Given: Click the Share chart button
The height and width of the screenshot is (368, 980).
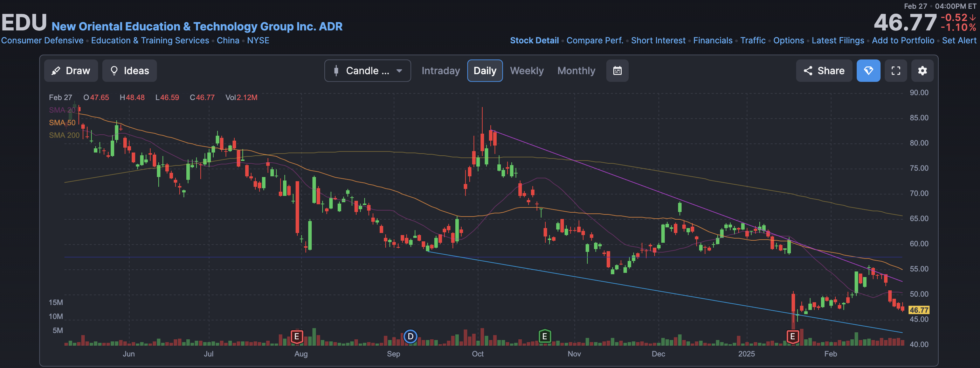Looking at the screenshot, I should coord(824,71).
